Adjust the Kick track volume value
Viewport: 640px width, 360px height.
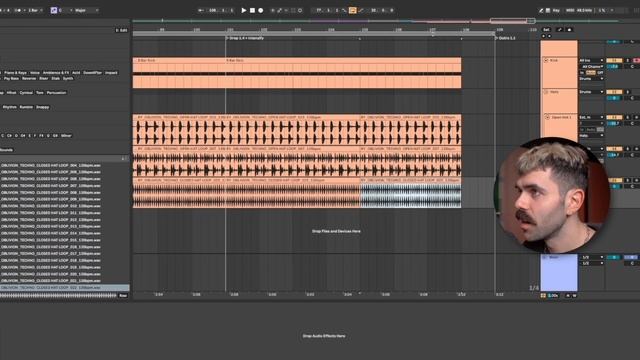[614, 66]
